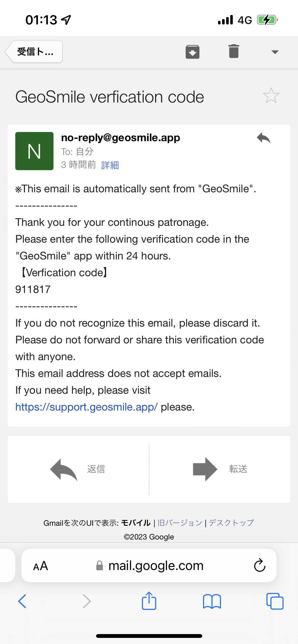Image resolution: width=298 pixels, height=644 pixels.
Task: Delete the email using the trash icon
Action: (x=234, y=51)
